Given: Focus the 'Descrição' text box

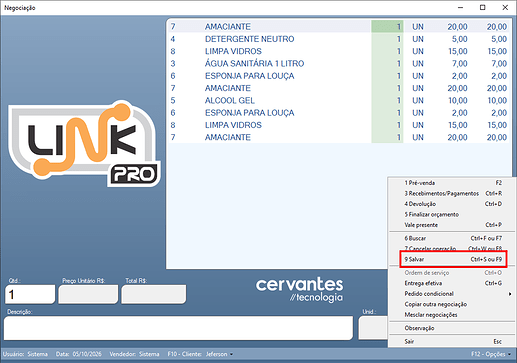Looking at the screenshot, I should point(178,328).
